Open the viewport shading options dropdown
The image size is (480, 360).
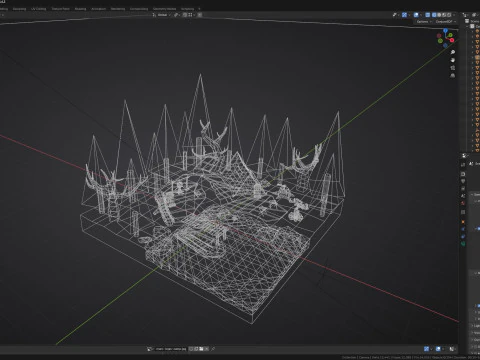click(454, 15)
